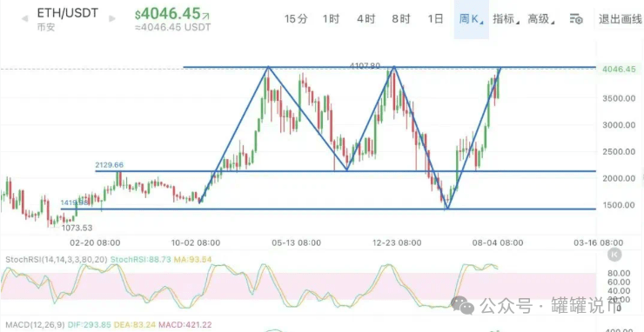Click the 2129.66 level label
The height and width of the screenshot is (332, 644).
(110, 165)
